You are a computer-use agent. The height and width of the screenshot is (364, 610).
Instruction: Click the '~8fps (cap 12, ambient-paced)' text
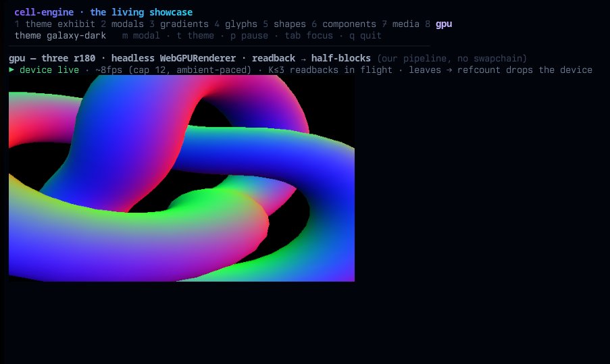point(173,70)
